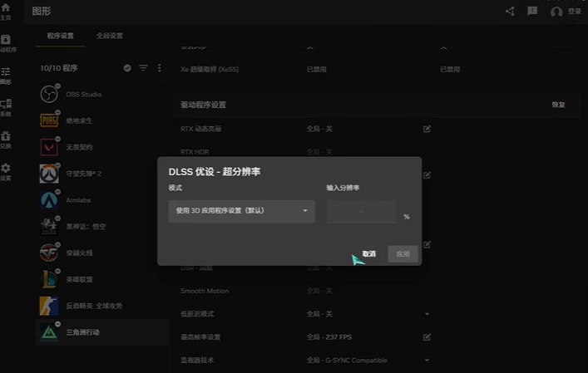Click the feedback notification icon
Image resolution: width=588 pixels, height=373 pixels.
(532, 11)
